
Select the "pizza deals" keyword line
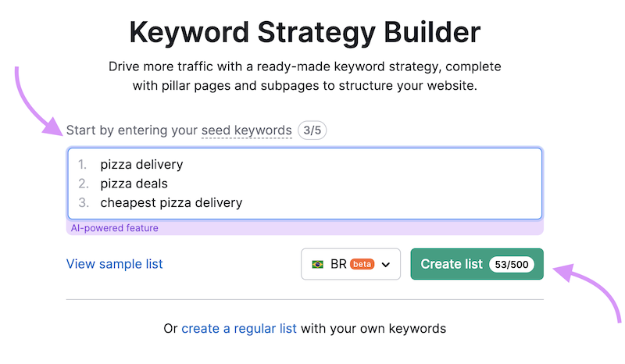coord(134,184)
